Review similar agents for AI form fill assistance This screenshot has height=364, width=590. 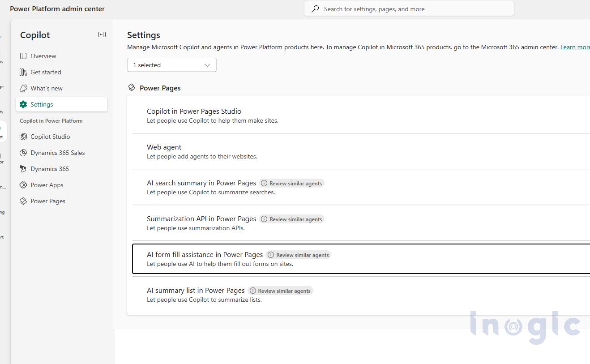point(298,255)
